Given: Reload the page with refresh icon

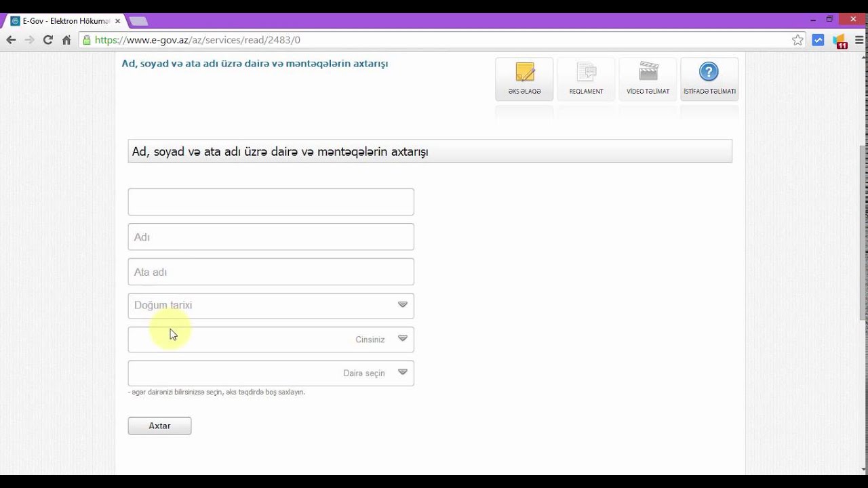Looking at the screenshot, I should click(x=47, y=40).
